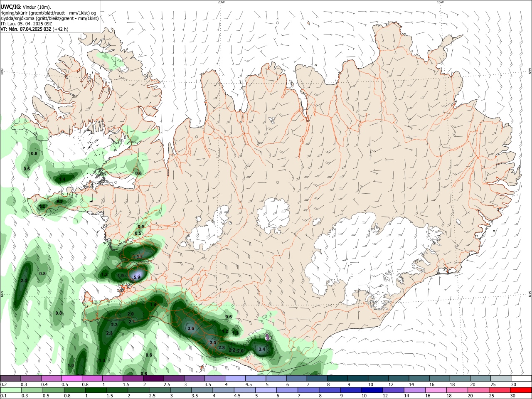
Task: Select the darkest blue 10–12 rain legend swatch
Action: 372,390
